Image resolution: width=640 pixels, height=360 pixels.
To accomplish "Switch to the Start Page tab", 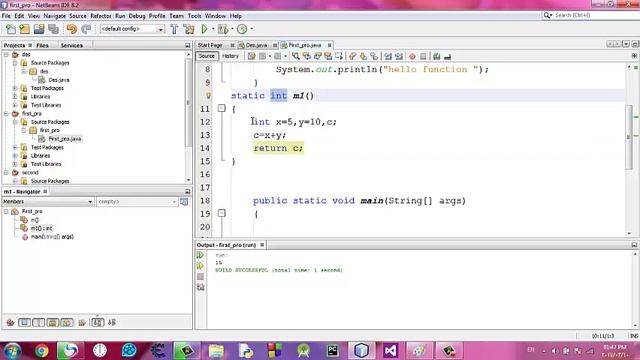I will pyautogui.click(x=210, y=45).
